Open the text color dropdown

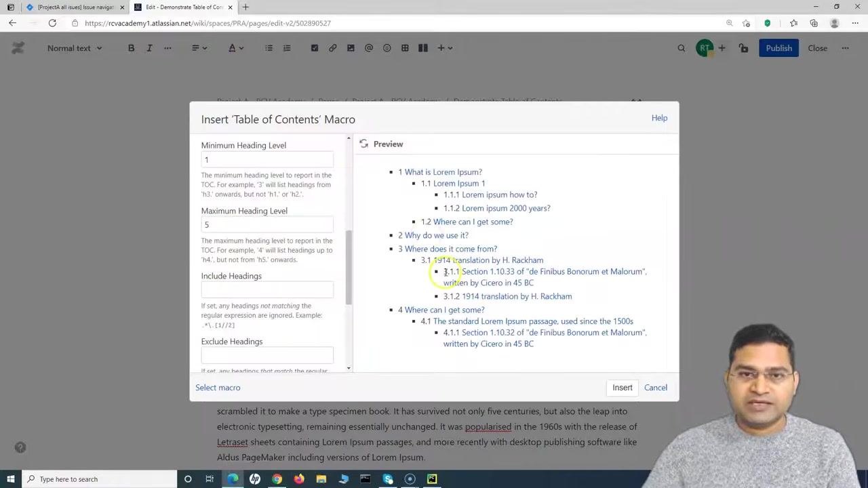235,48
